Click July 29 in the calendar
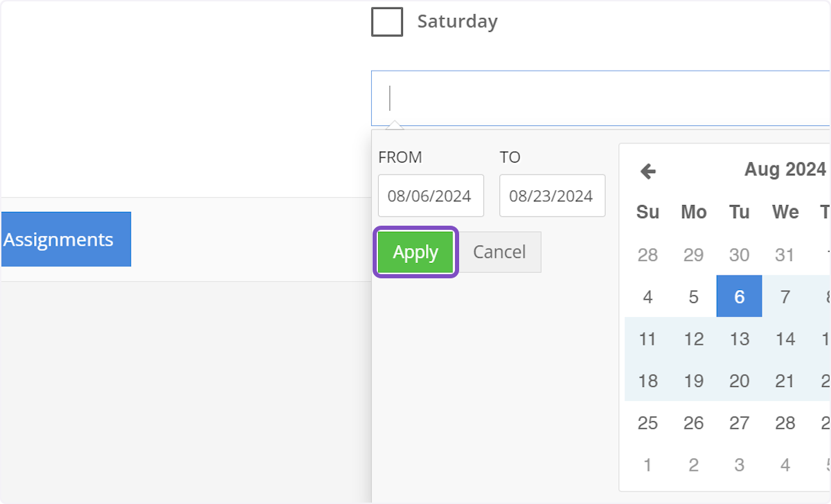This screenshot has height=504, width=831. click(x=693, y=255)
